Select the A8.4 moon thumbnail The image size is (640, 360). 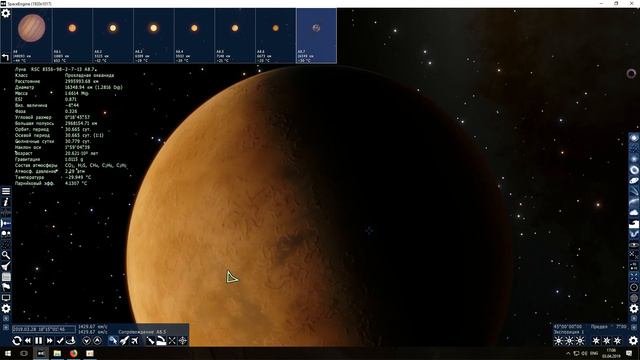(x=194, y=36)
